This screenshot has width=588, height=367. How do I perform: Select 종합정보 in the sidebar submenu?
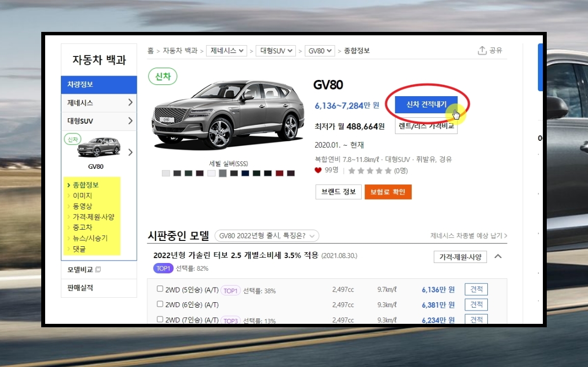point(85,185)
